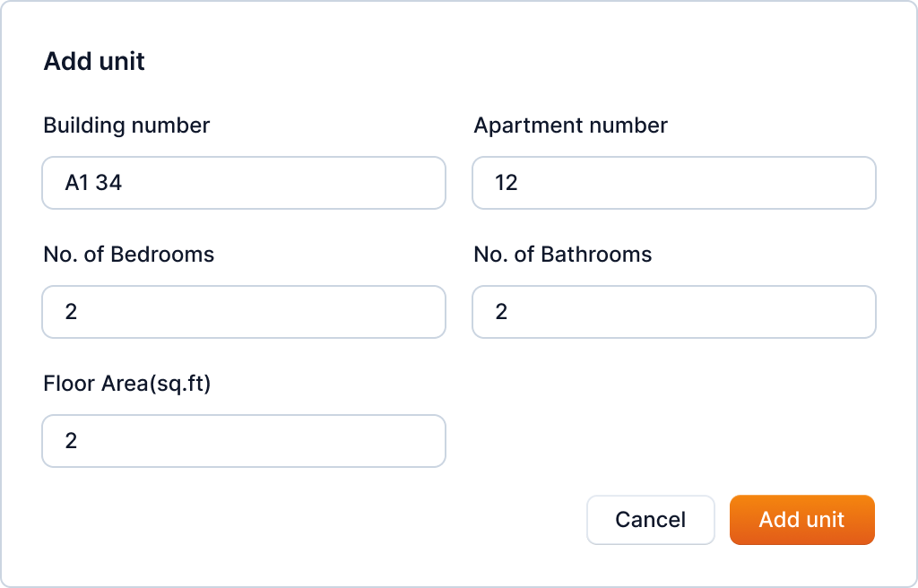The height and width of the screenshot is (588, 918).
Task: Click the "2" value in Bedrooms field
Action: [x=72, y=312]
